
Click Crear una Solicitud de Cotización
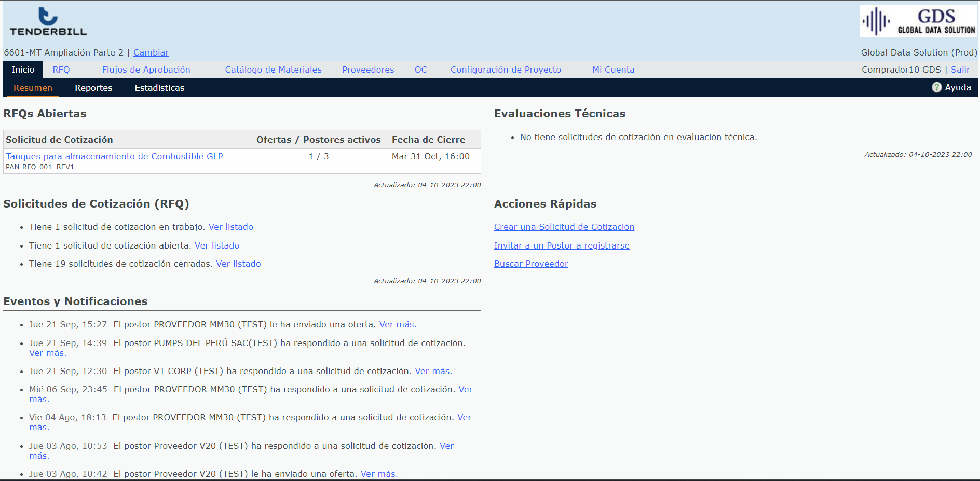tap(564, 227)
